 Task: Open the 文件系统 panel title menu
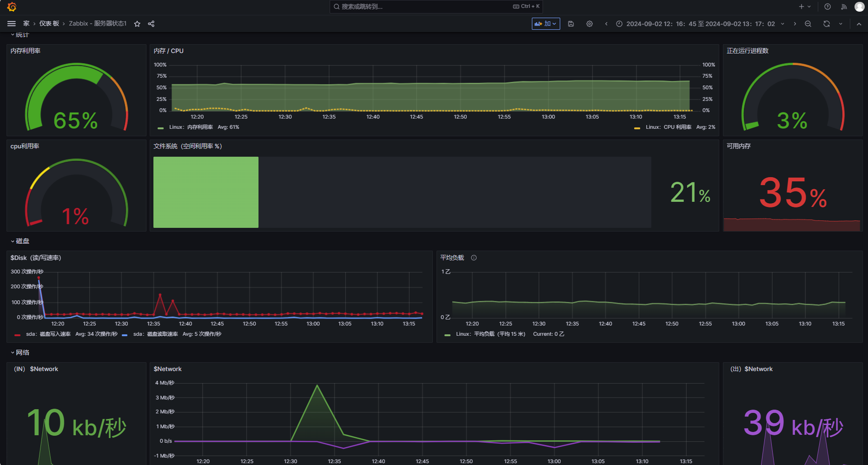pos(188,146)
